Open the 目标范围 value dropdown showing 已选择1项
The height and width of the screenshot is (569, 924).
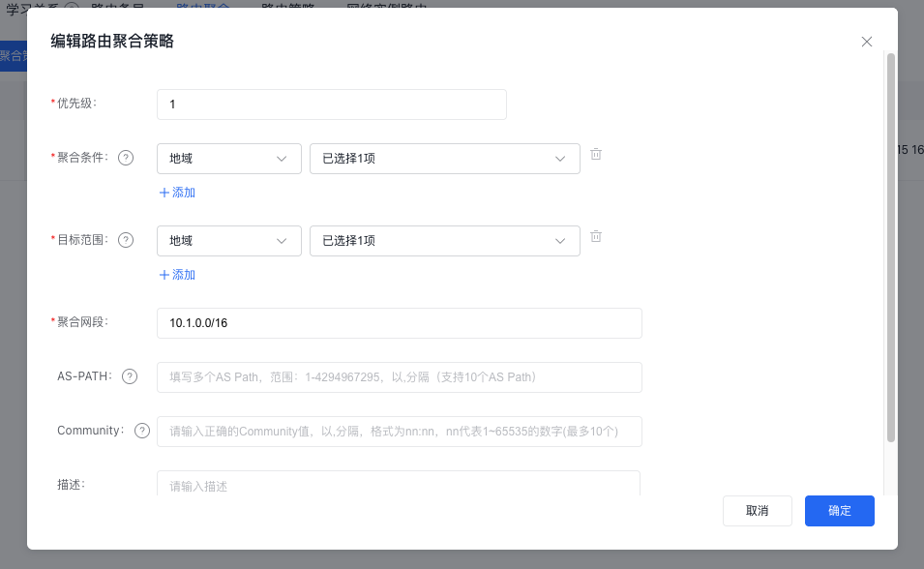click(445, 241)
